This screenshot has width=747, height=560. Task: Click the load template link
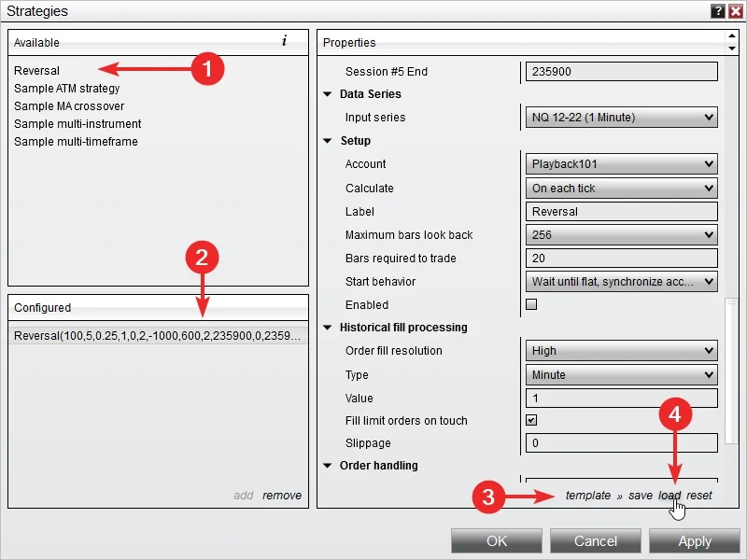tap(669, 496)
